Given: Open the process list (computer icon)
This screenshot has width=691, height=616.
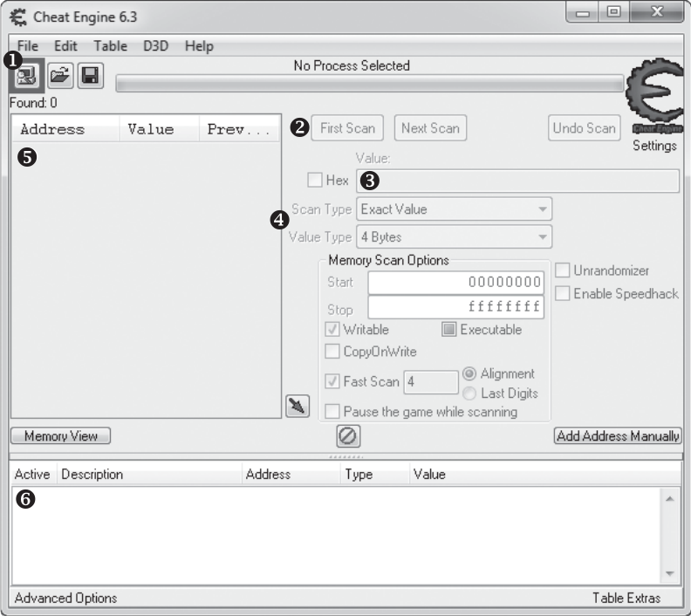Looking at the screenshot, I should 27,76.
